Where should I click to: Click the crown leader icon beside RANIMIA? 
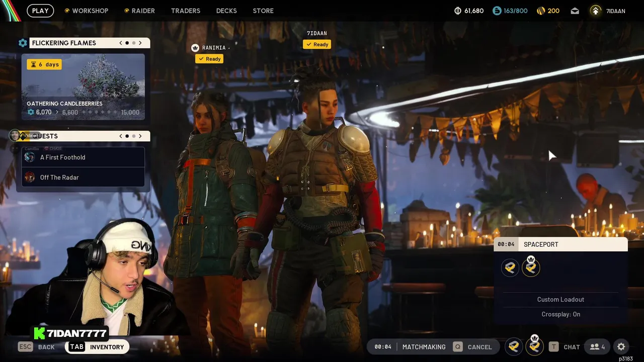pyautogui.click(x=195, y=48)
